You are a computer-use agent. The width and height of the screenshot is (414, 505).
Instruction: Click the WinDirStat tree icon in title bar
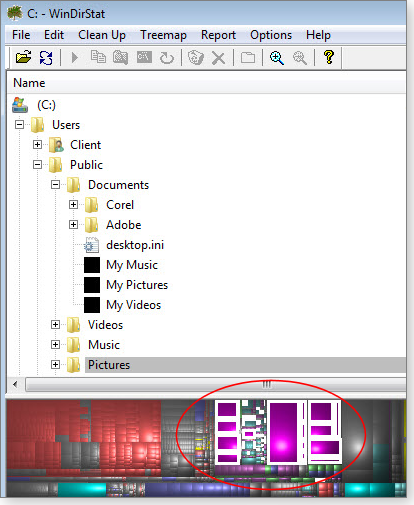[15, 13]
